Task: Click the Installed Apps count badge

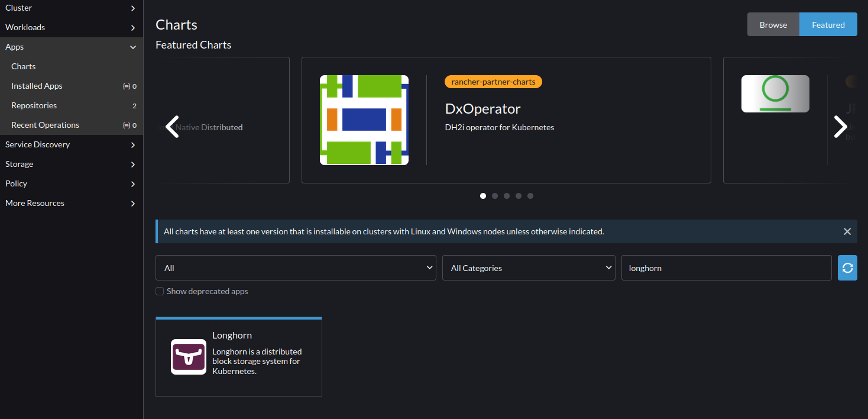Action: [130, 86]
